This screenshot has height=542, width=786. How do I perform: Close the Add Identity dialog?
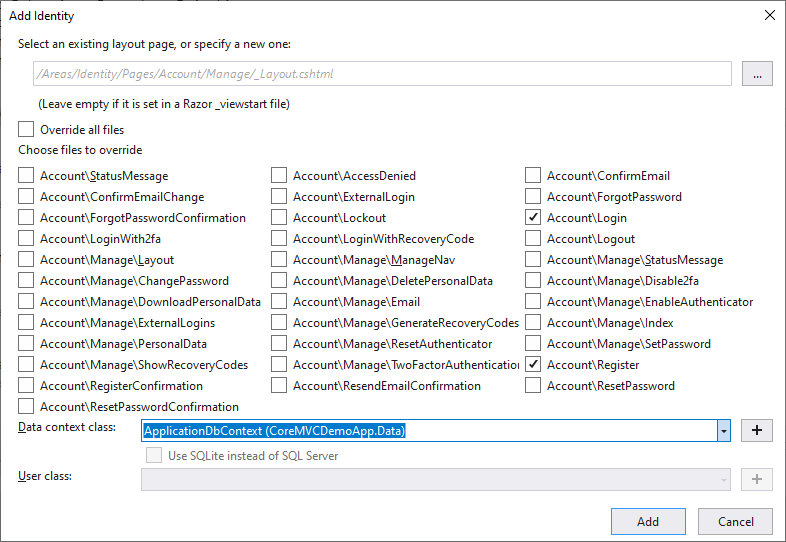[x=770, y=15]
